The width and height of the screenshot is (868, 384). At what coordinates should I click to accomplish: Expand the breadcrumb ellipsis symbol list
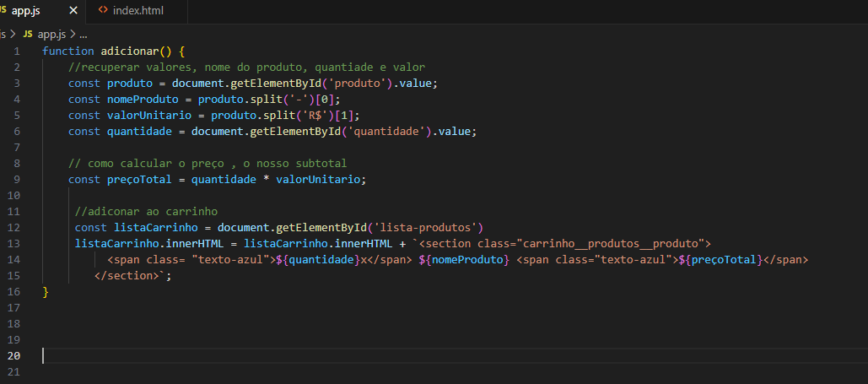(x=84, y=34)
